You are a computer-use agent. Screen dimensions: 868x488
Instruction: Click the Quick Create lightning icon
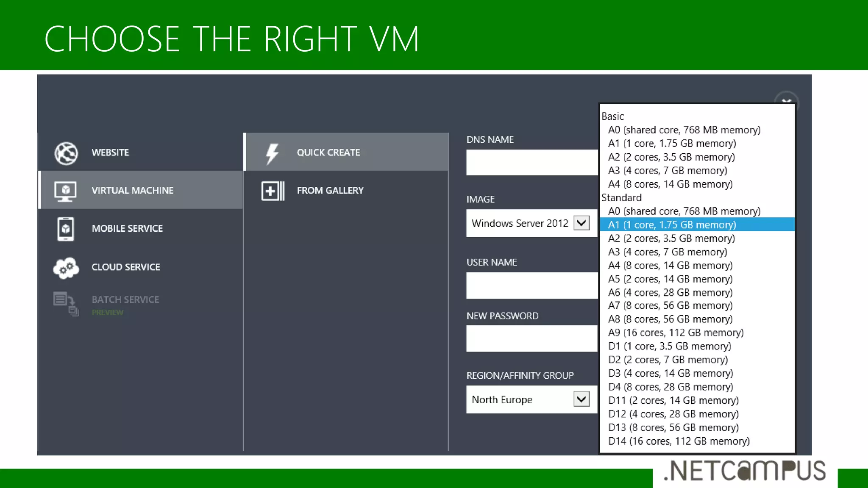[x=272, y=153]
